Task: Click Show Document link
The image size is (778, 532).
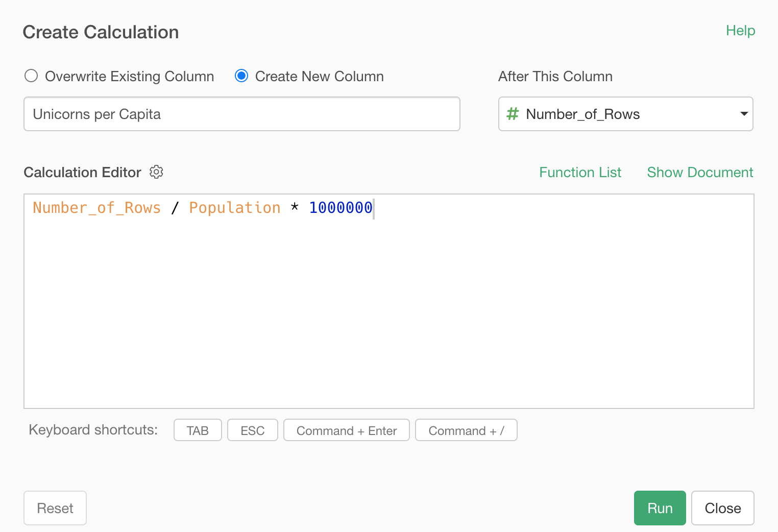Action: pyautogui.click(x=699, y=173)
